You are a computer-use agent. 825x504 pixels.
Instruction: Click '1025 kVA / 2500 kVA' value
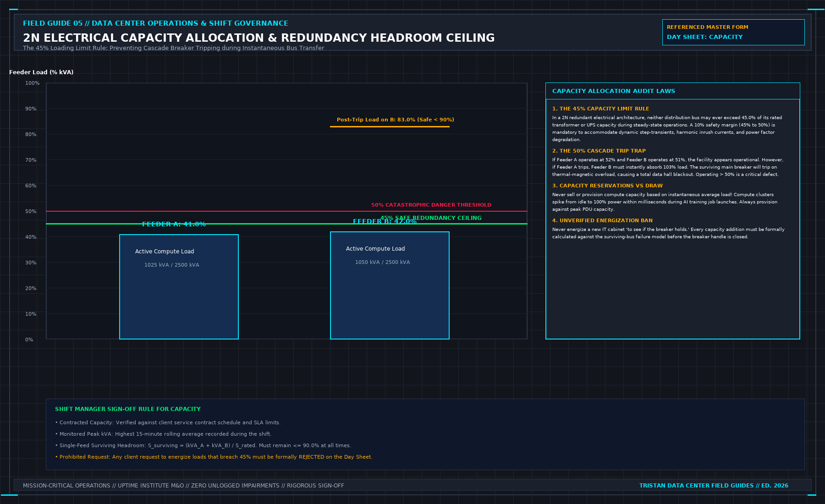pos(171,265)
